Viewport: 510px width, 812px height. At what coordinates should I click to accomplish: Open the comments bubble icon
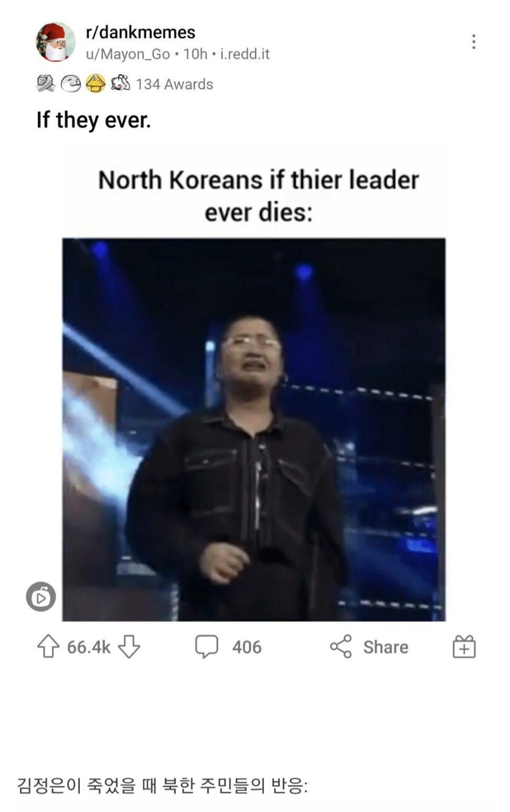pyautogui.click(x=207, y=647)
